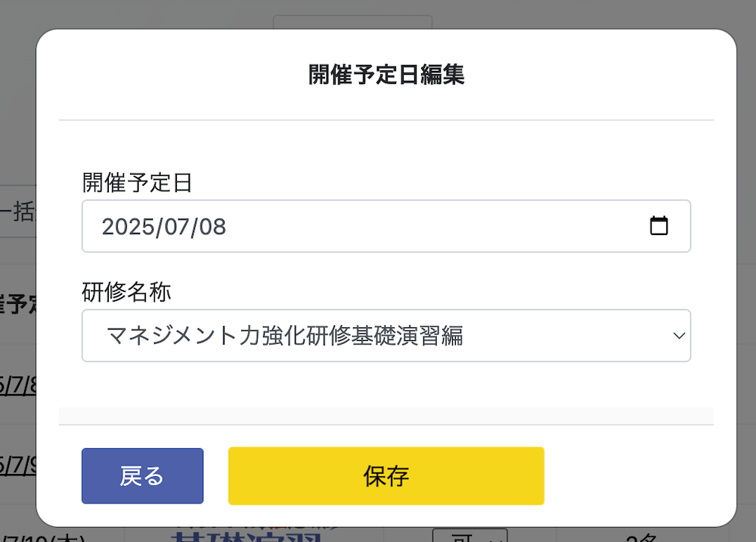Image resolution: width=756 pixels, height=542 pixels.
Task: Select the year 2025 in date field
Action: [126, 227]
